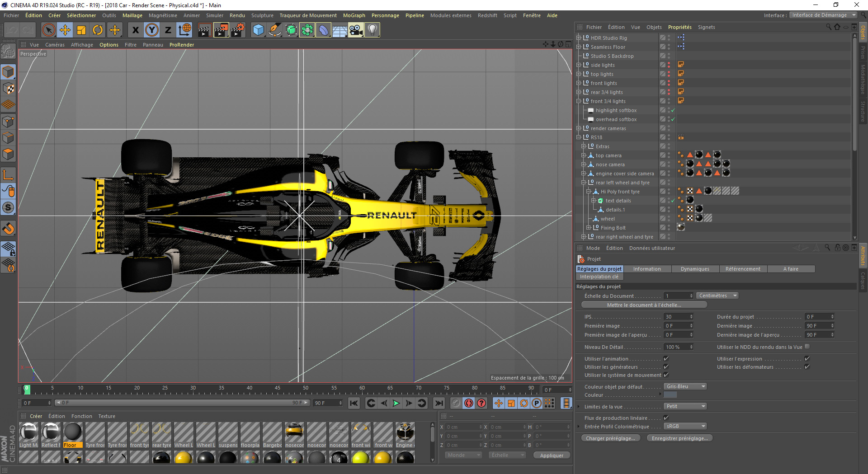
Task: Switch to Dynamiques tab
Action: coord(695,269)
